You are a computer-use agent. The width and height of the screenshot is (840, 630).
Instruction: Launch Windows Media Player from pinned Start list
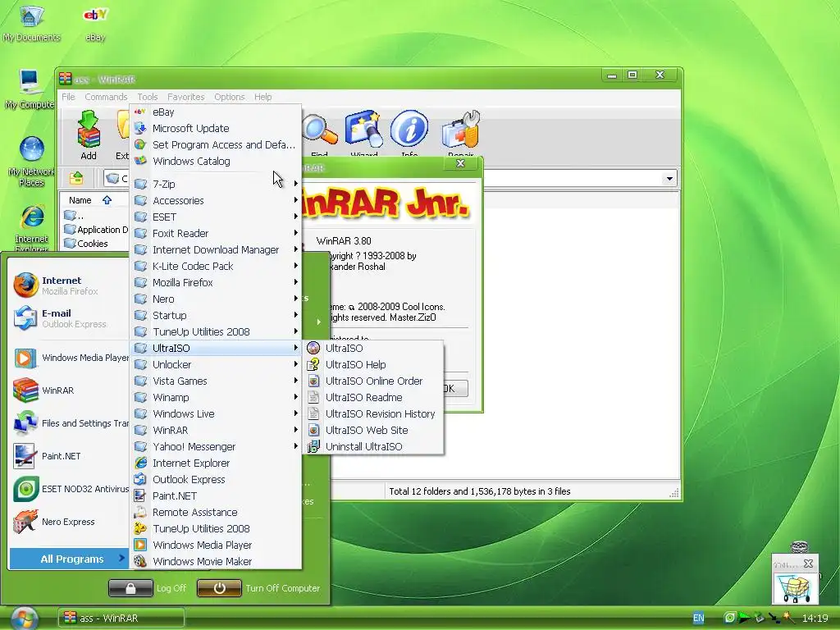coord(70,358)
